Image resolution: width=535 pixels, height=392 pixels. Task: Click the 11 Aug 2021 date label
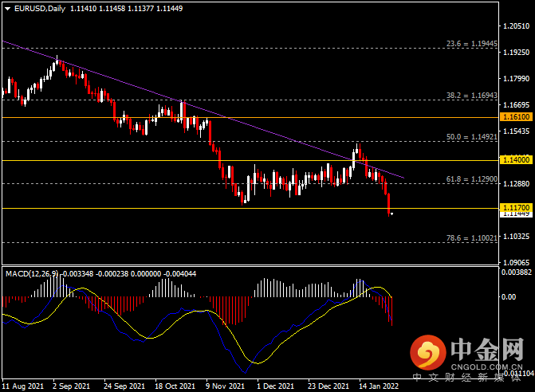point(23,386)
